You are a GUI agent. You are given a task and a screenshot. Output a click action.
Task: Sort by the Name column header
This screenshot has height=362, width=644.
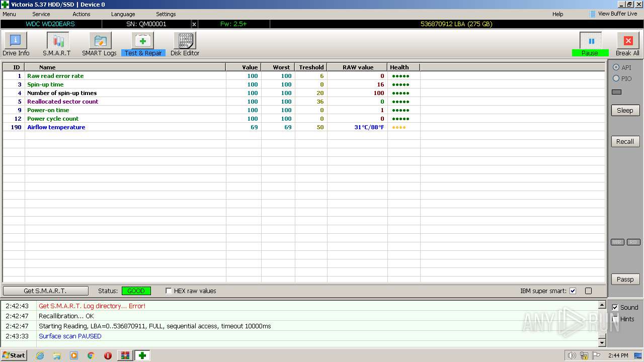(125, 67)
